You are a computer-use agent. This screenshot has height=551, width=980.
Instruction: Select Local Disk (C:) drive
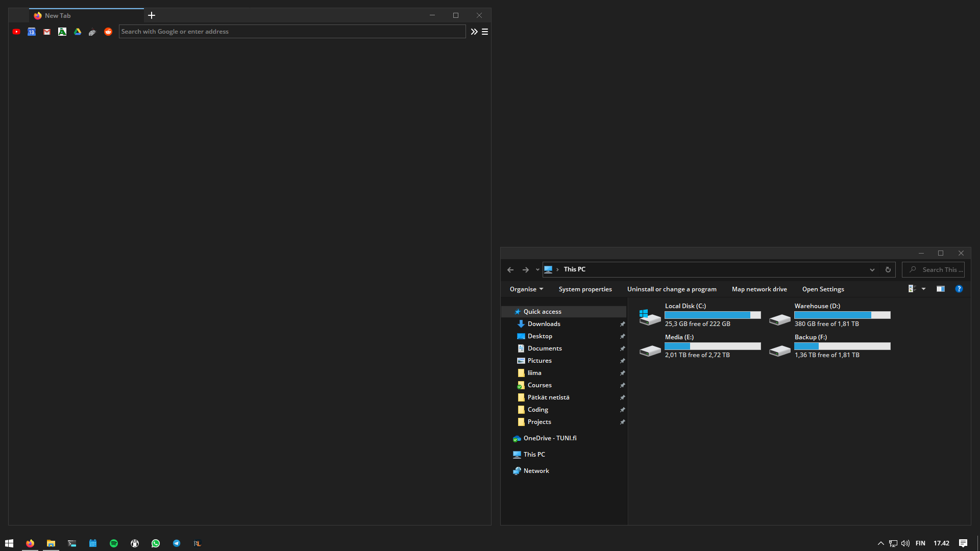coord(700,315)
